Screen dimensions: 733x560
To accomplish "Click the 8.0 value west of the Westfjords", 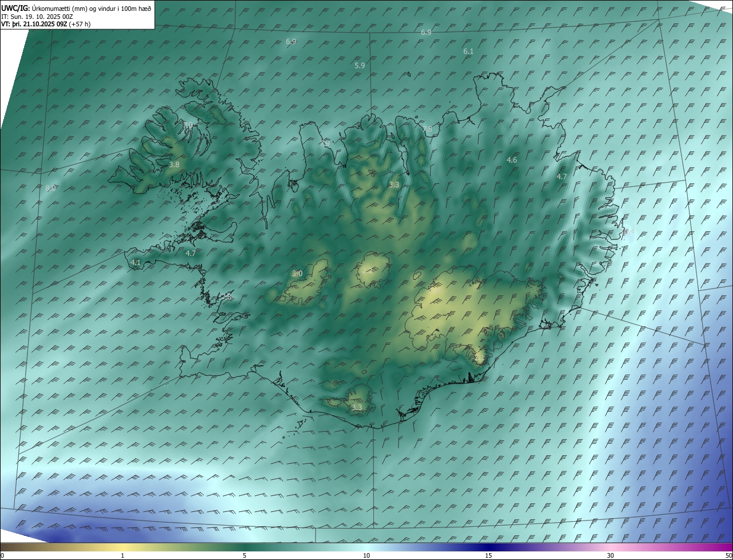I will pos(50,188).
